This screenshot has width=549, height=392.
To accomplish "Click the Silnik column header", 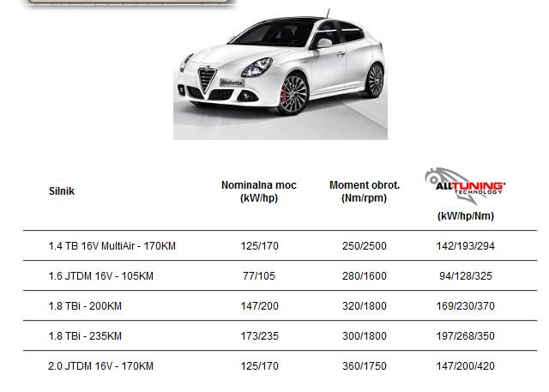I will pyautogui.click(x=62, y=191).
